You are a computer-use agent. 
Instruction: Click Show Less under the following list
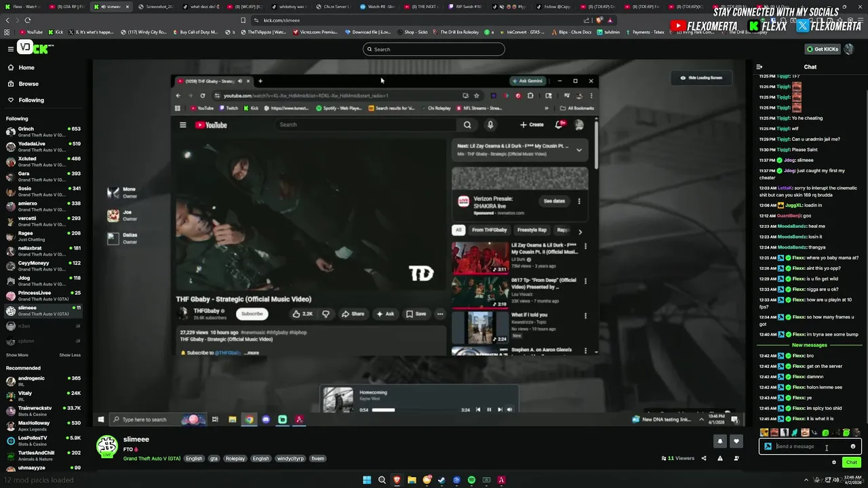point(70,355)
